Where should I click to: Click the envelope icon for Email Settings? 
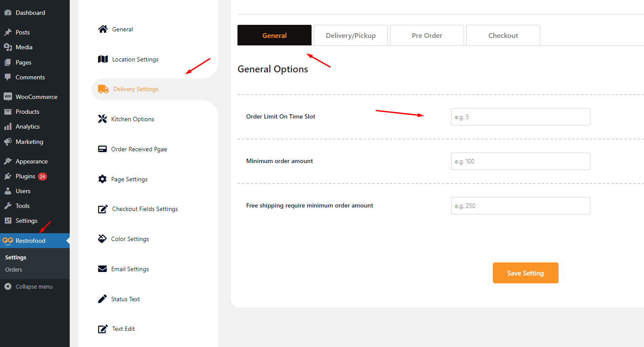pos(102,269)
